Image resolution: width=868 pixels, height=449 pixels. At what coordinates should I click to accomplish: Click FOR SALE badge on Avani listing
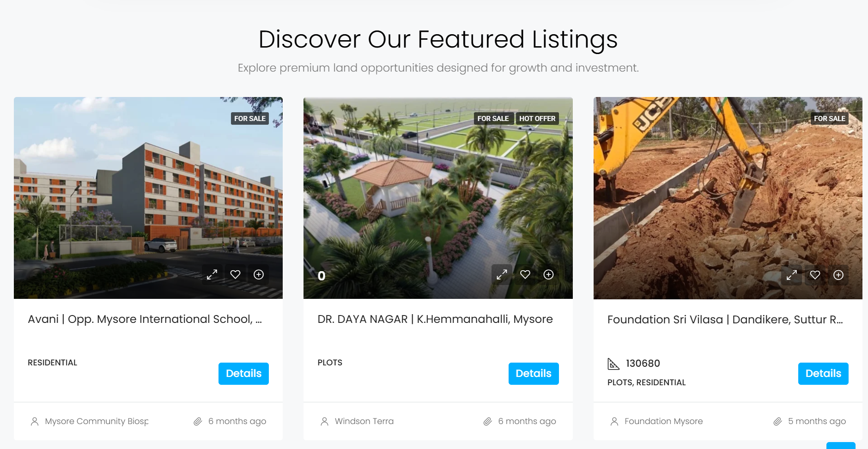(250, 119)
